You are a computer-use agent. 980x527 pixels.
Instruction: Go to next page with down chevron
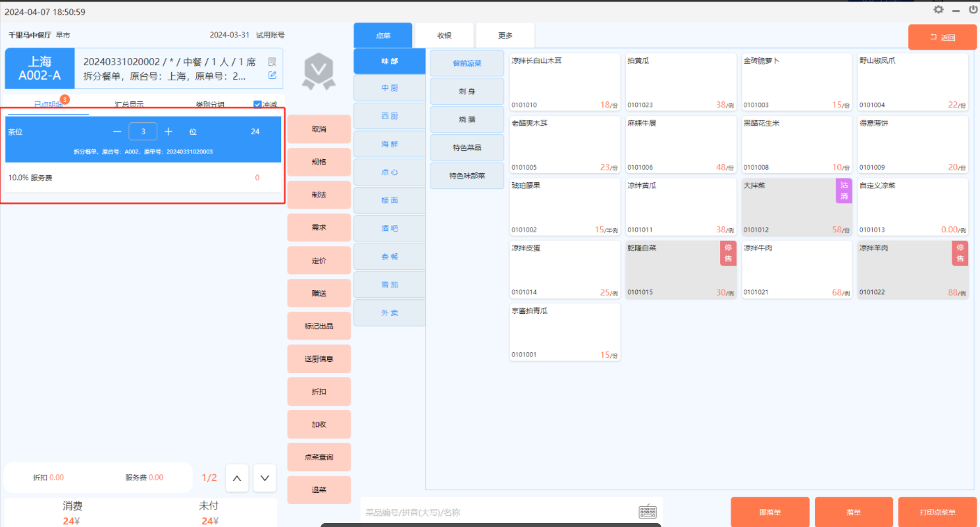(x=265, y=478)
